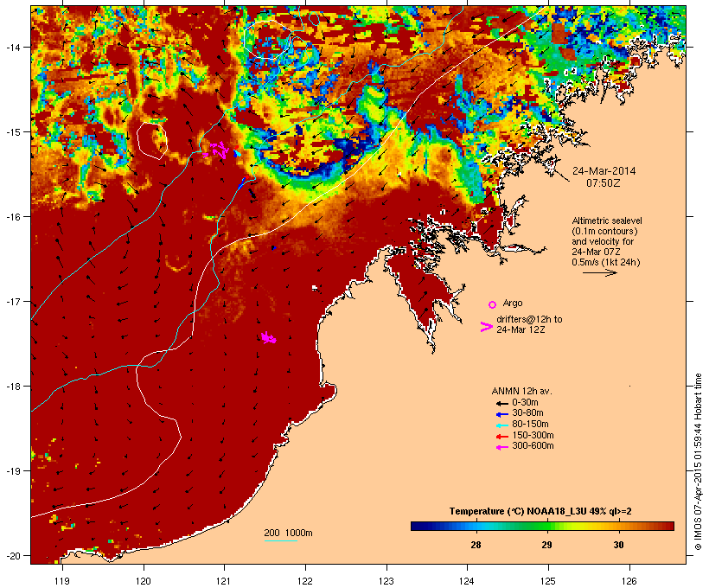Click the longitude axis label 126

point(629,581)
